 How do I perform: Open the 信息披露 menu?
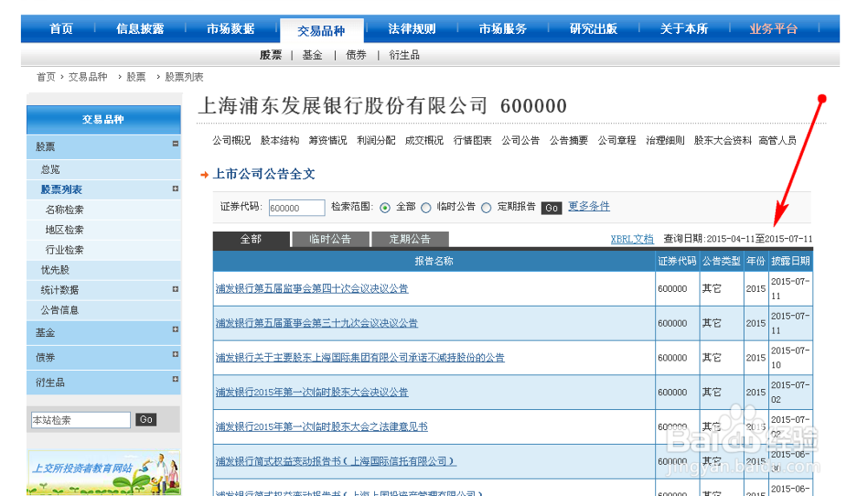[x=140, y=29]
